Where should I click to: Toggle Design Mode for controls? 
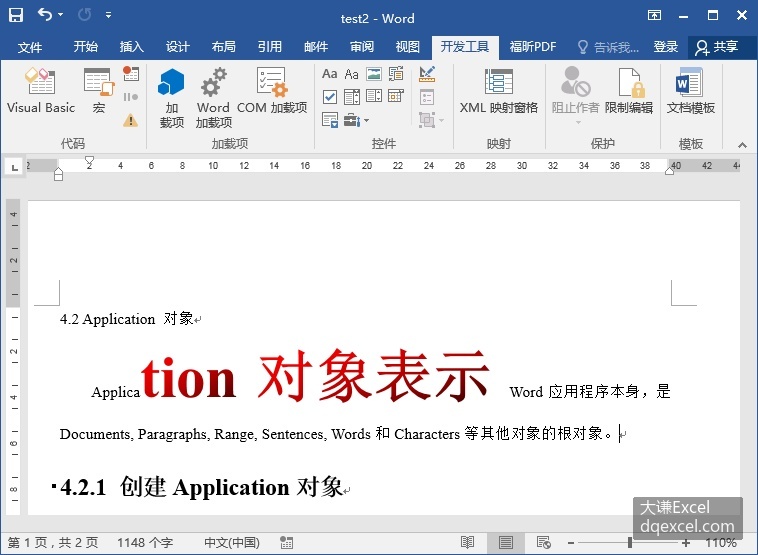pyautogui.click(x=427, y=74)
